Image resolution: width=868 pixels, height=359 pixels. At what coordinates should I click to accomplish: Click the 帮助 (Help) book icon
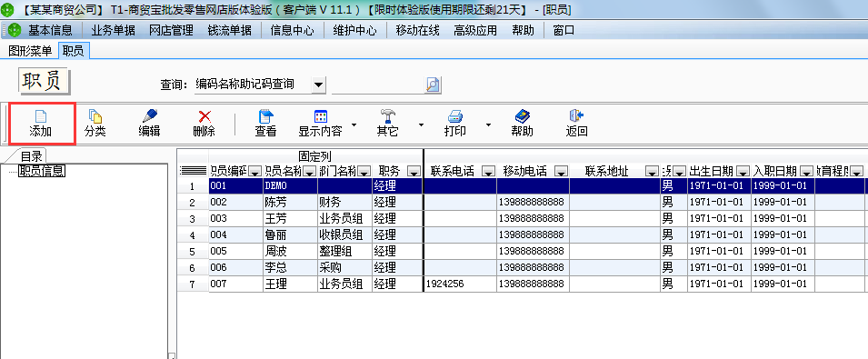click(522, 116)
